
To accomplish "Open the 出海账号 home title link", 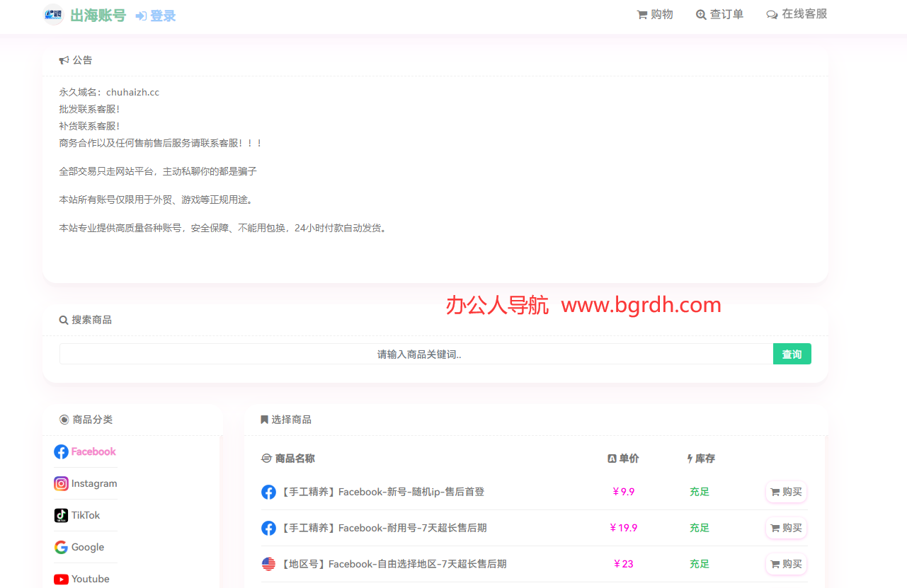I will 98,16.
